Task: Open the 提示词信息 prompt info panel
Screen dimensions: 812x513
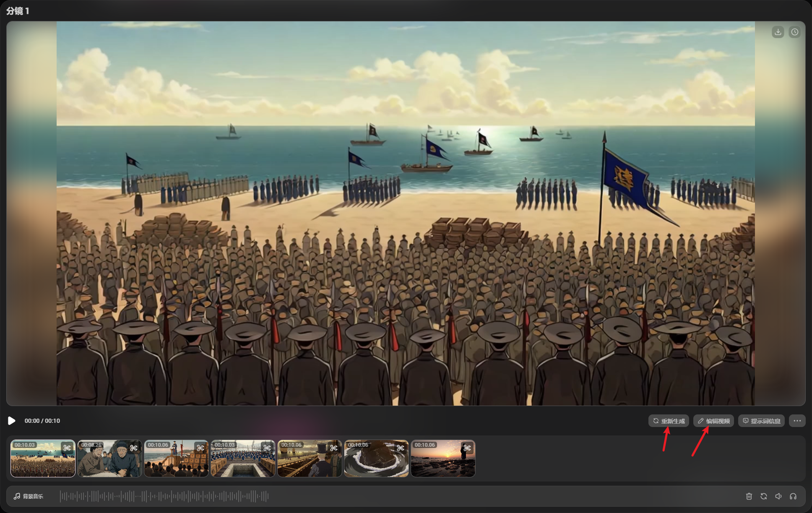Action: (x=761, y=421)
